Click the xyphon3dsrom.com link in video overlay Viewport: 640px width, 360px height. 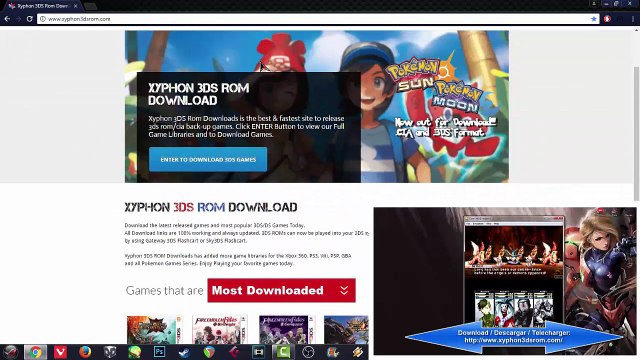(513, 340)
